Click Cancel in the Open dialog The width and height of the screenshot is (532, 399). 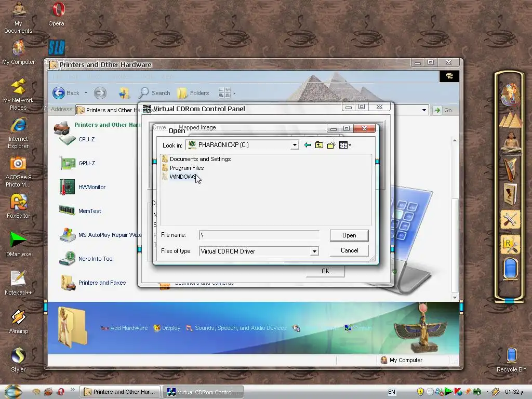349,250
